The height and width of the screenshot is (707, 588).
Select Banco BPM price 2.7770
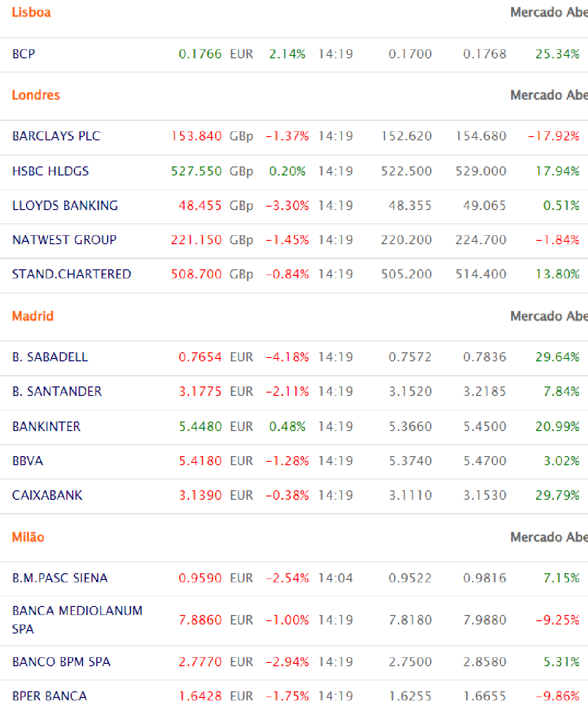[200, 662]
